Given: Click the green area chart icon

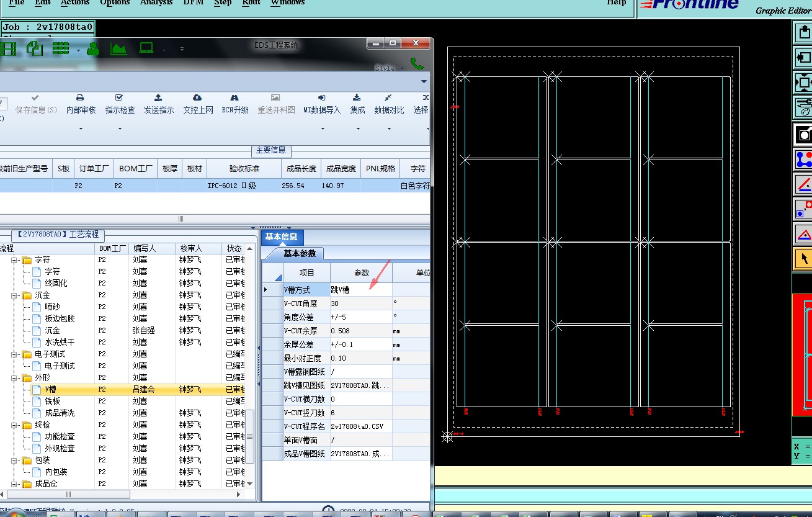Looking at the screenshot, I should (x=118, y=48).
